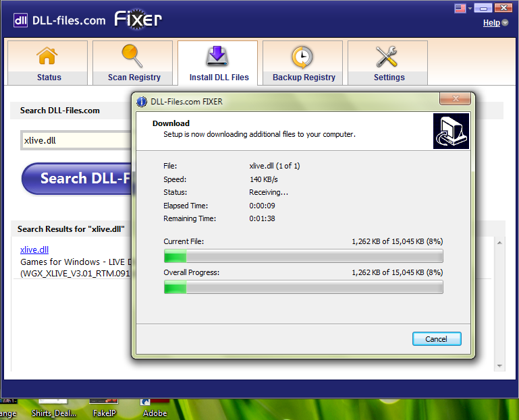Image resolution: width=519 pixels, height=420 pixels.
Task: Open the Settings tab
Action: coord(388,63)
